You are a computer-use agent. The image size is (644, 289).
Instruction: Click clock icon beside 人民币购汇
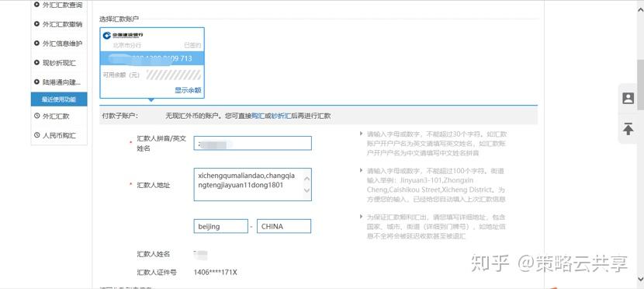point(36,135)
